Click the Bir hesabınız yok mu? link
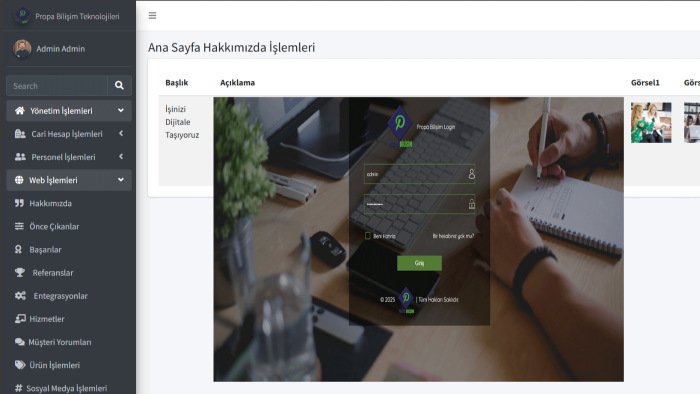Screen dimensions: 700x394 coord(453,236)
